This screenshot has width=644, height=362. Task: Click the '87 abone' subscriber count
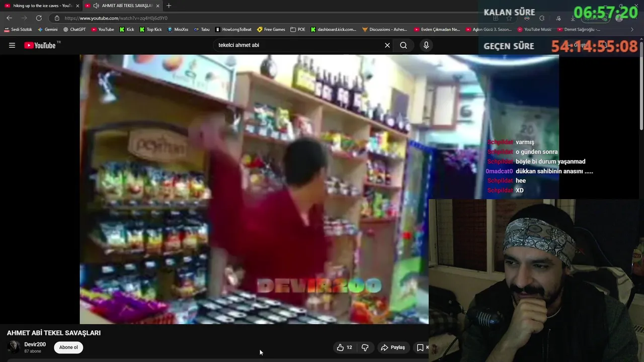point(33,351)
